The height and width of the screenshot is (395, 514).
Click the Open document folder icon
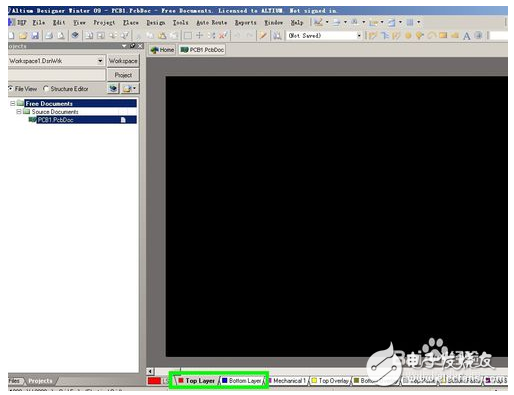point(23,35)
